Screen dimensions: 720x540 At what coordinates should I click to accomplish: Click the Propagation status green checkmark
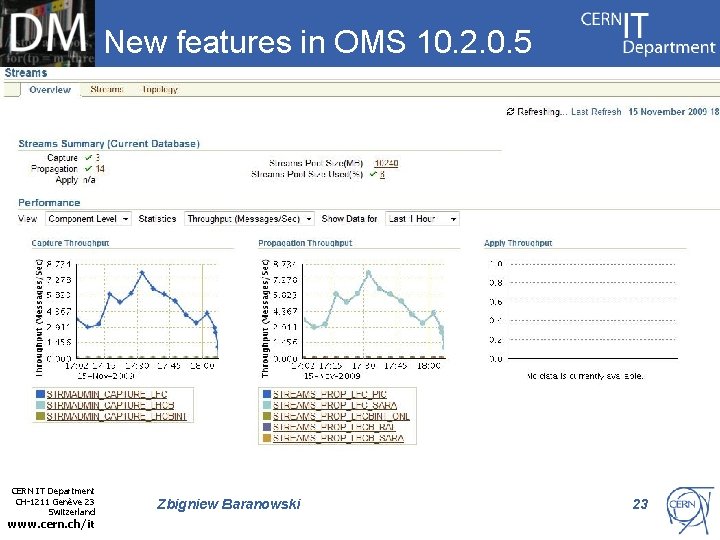tap(89, 169)
